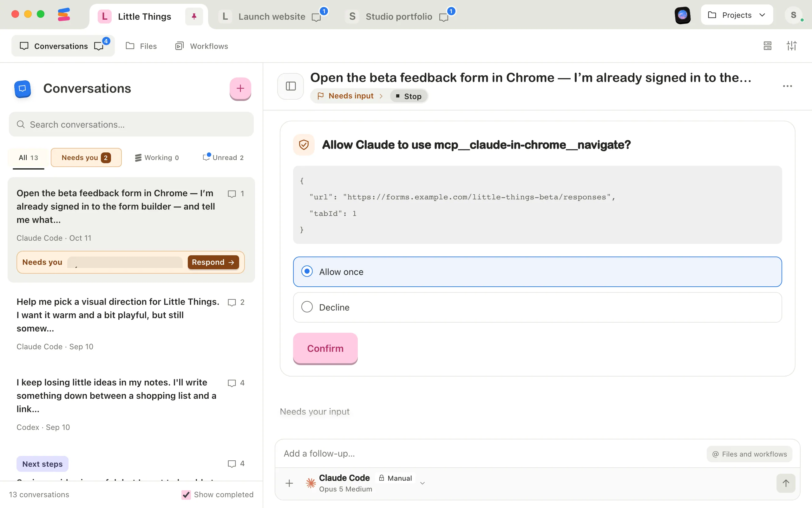This screenshot has width=812, height=508.
Task: Click the Stop button
Action: [x=409, y=96]
